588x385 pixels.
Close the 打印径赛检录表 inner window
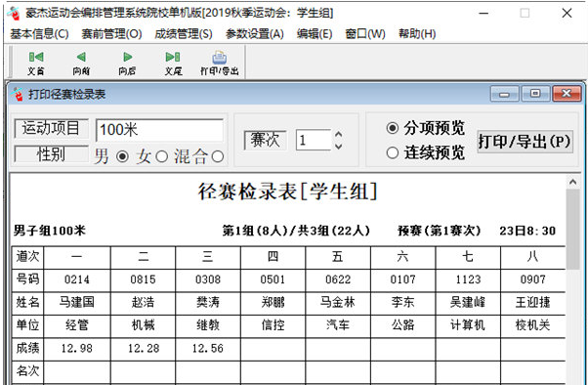[567, 94]
